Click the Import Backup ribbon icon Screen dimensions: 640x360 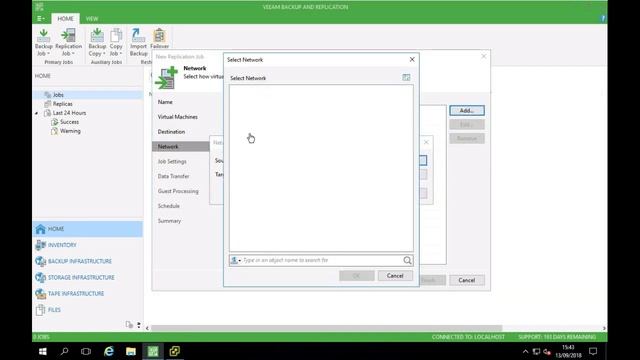point(139,42)
